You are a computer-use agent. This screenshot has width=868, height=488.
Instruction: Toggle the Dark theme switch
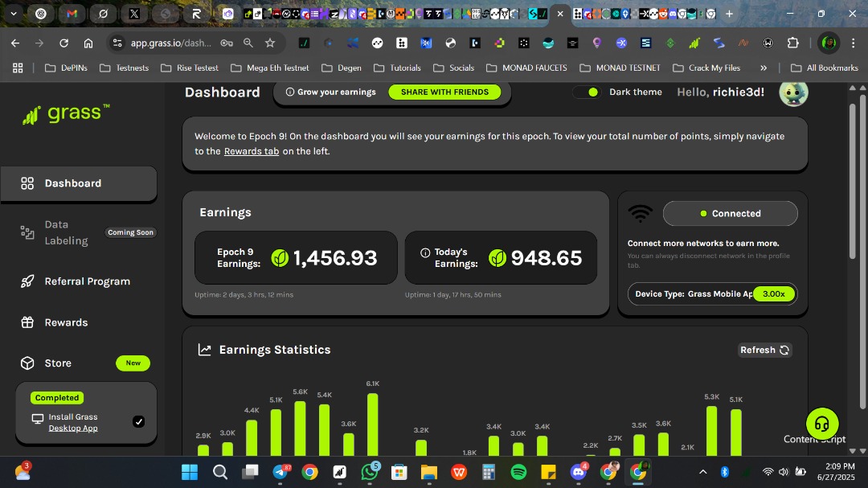tap(587, 92)
